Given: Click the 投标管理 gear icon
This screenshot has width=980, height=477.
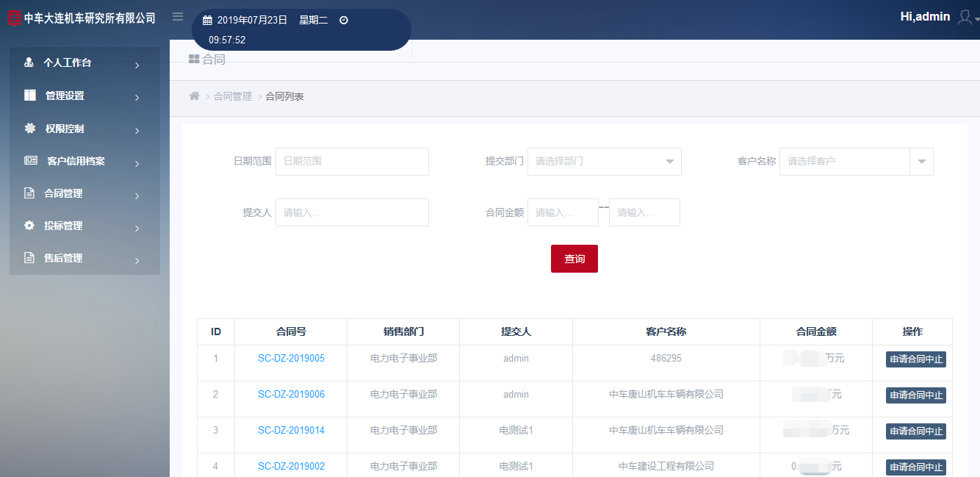Looking at the screenshot, I should tap(28, 226).
